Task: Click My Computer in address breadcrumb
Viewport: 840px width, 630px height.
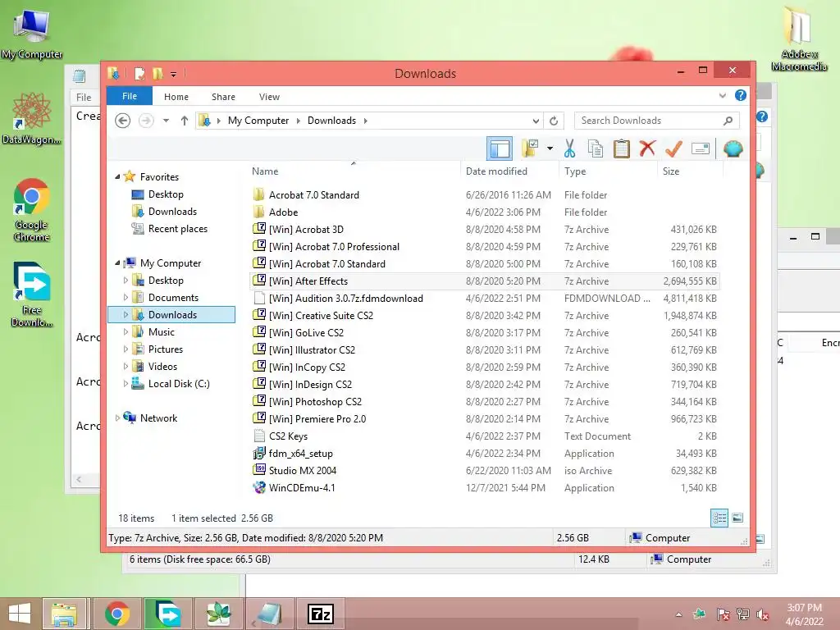Action: [258, 121]
